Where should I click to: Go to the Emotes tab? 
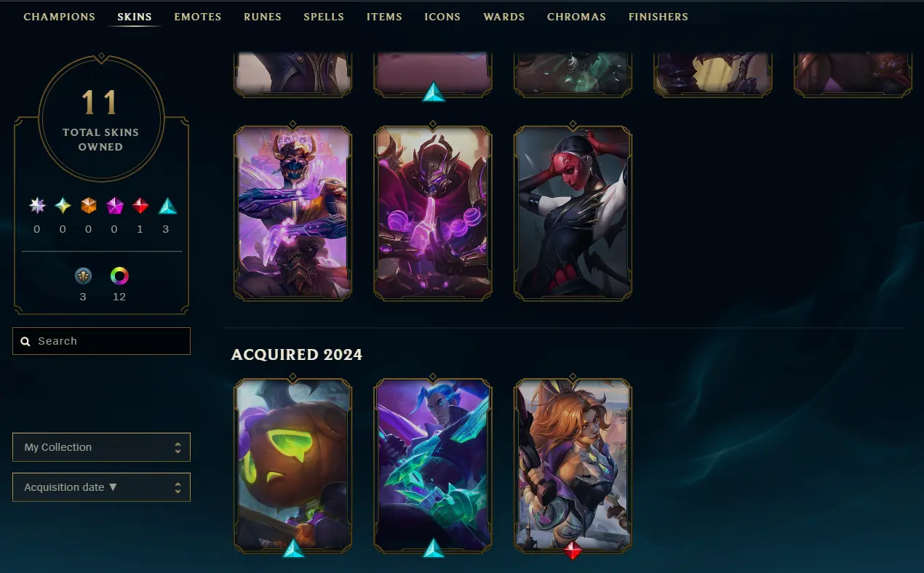tap(198, 17)
